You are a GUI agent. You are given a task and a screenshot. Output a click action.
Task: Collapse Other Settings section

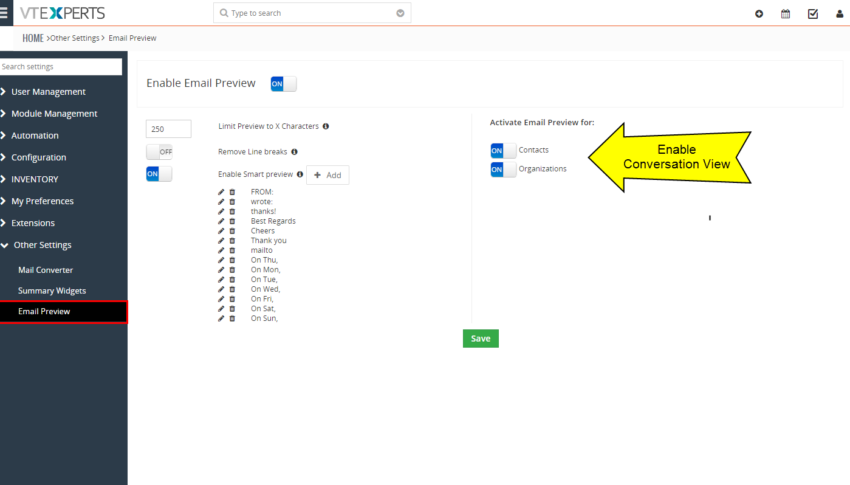42,245
